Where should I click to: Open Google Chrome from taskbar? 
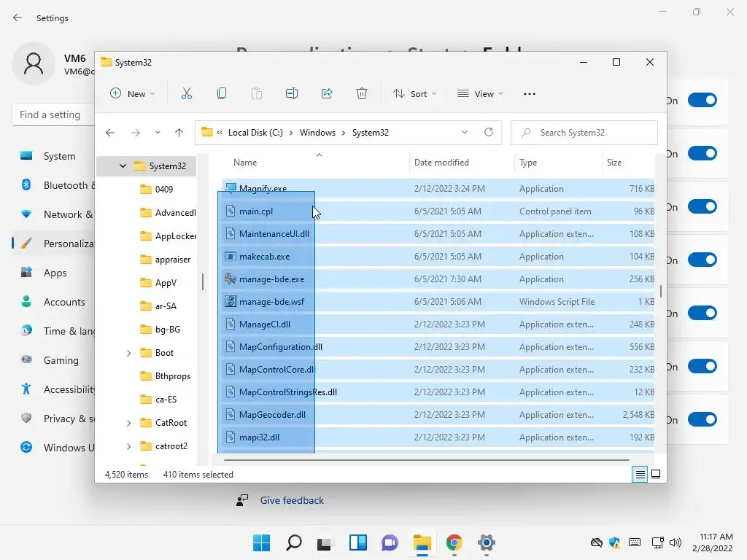(454, 542)
